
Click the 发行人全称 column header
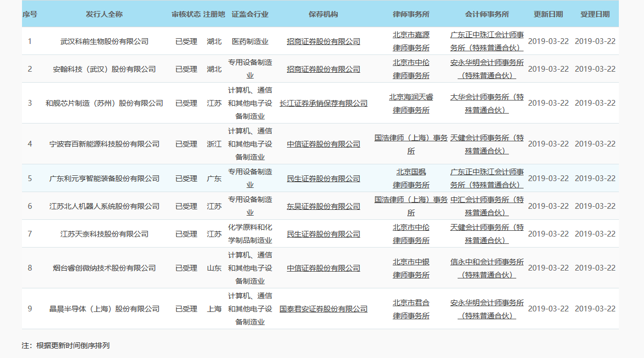tap(104, 14)
